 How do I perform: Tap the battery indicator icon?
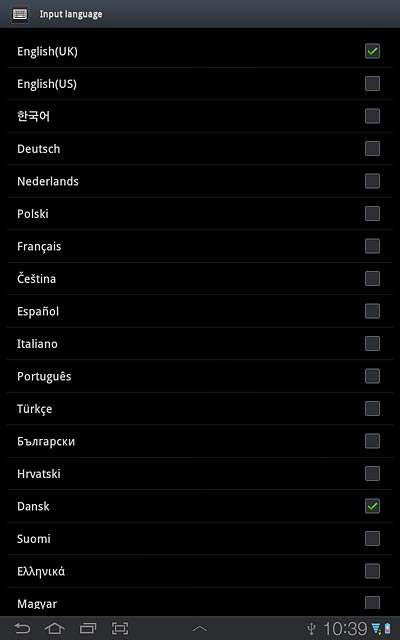(387, 629)
